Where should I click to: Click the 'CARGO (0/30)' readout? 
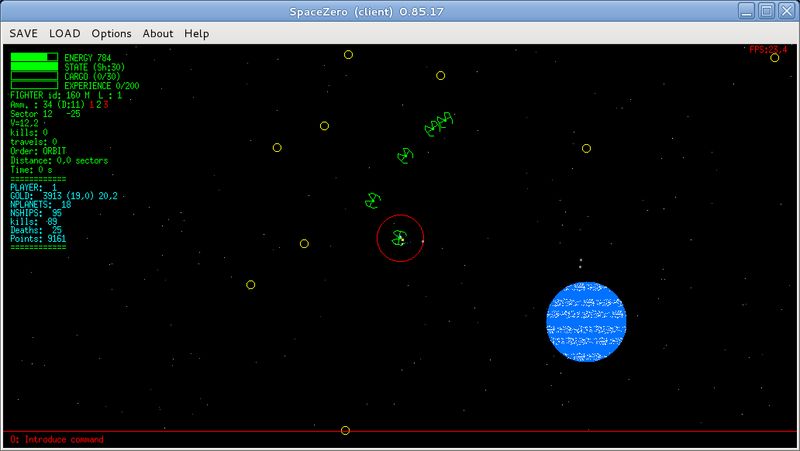[x=92, y=77]
